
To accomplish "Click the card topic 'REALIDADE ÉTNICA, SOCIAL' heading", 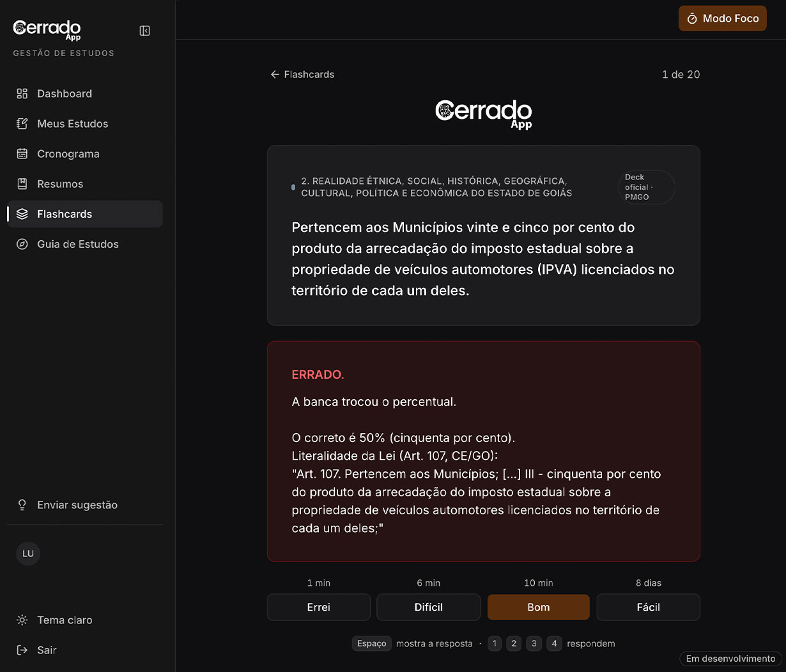I will click(x=436, y=187).
